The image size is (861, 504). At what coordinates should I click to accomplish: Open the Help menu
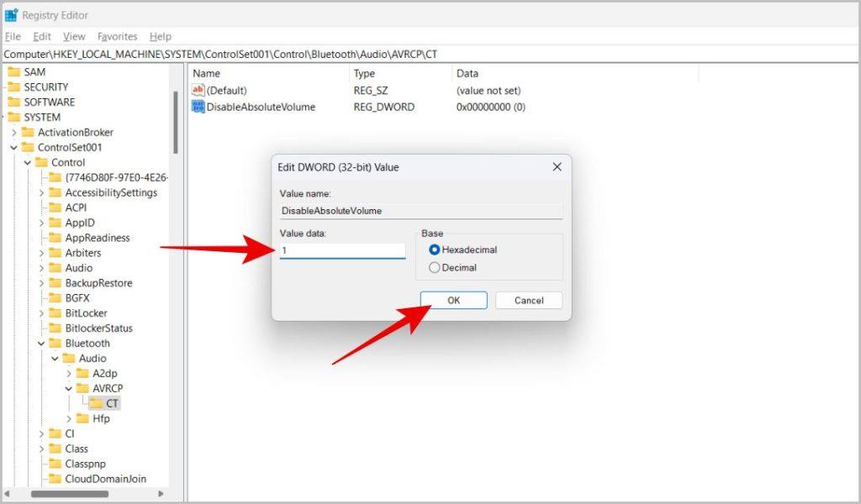point(161,36)
